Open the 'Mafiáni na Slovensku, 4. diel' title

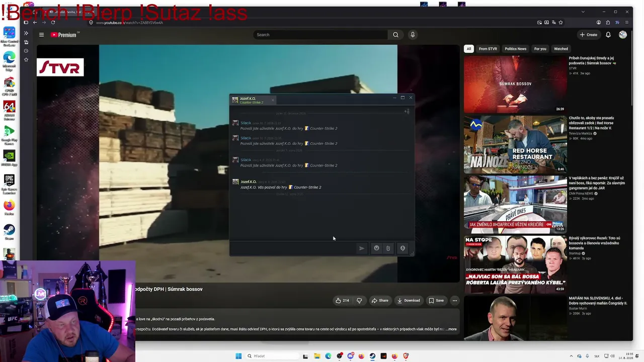click(598, 301)
